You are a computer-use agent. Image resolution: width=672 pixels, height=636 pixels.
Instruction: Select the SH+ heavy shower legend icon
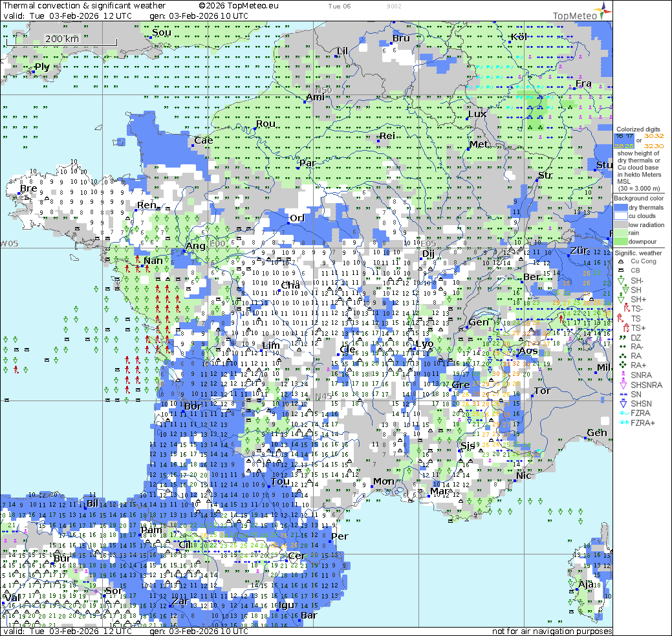(620, 300)
